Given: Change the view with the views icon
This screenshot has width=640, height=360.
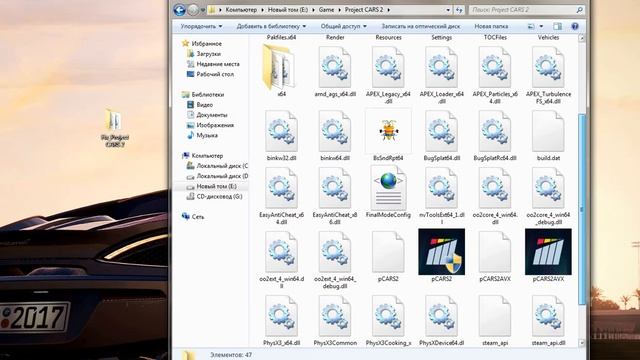Looking at the screenshot, I should (x=531, y=26).
